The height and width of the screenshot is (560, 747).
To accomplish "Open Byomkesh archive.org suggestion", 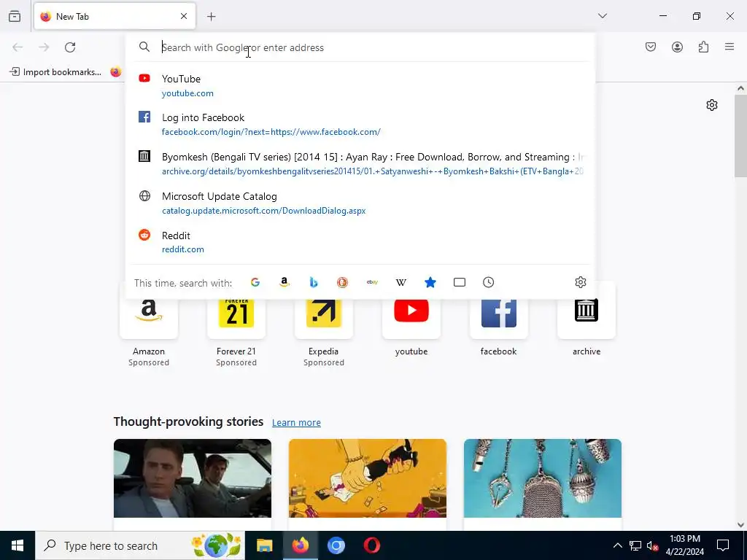I will click(x=360, y=164).
